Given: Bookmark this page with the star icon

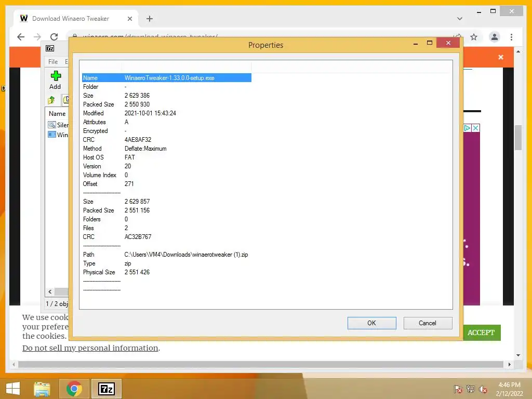Looking at the screenshot, I should click(474, 37).
